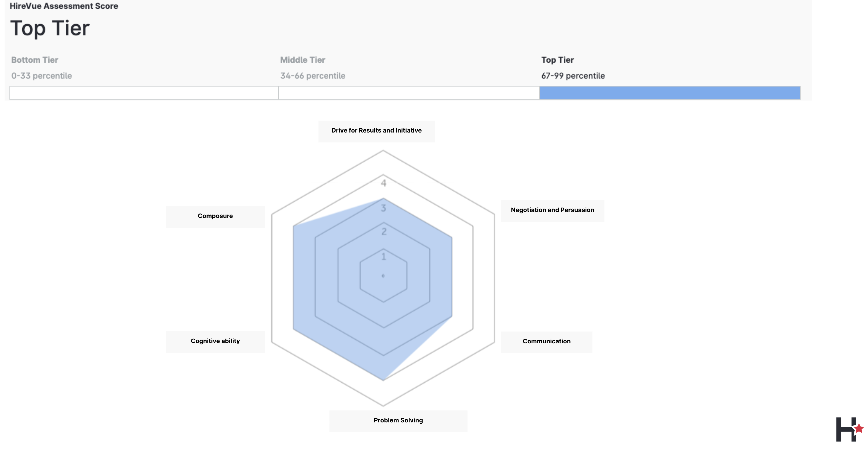The height and width of the screenshot is (450, 868).
Task: Select the Bottom Tier label
Action: click(x=35, y=60)
